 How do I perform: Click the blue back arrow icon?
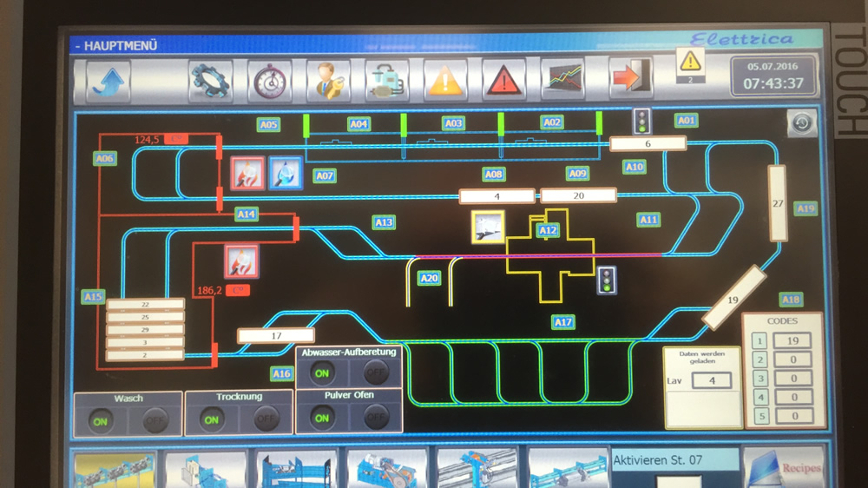tap(108, 81)
